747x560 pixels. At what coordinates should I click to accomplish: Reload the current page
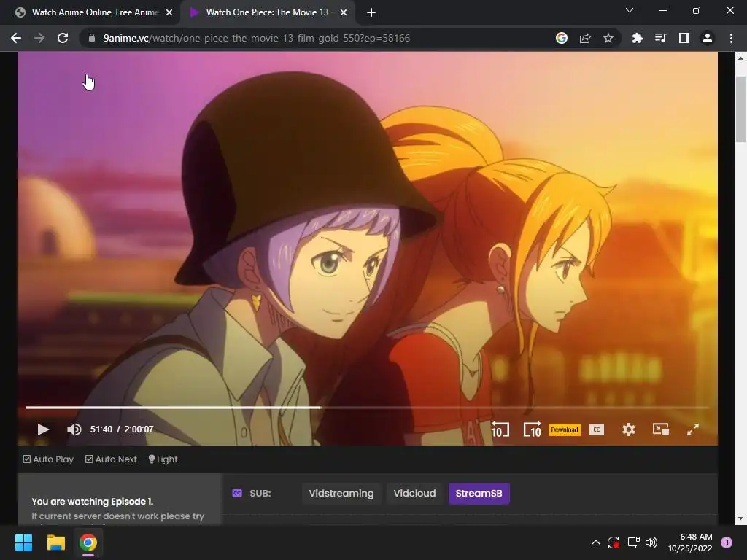[x=63, y=38]
